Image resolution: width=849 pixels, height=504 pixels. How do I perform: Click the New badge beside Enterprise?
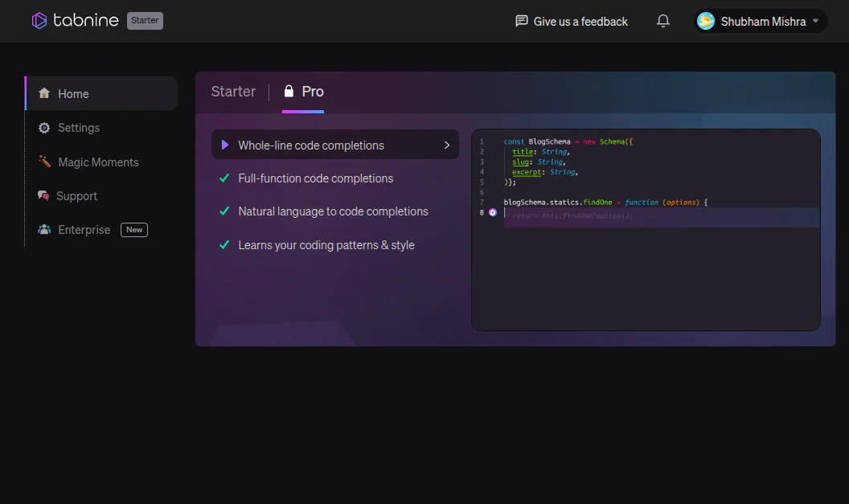[x=134, y=230]
